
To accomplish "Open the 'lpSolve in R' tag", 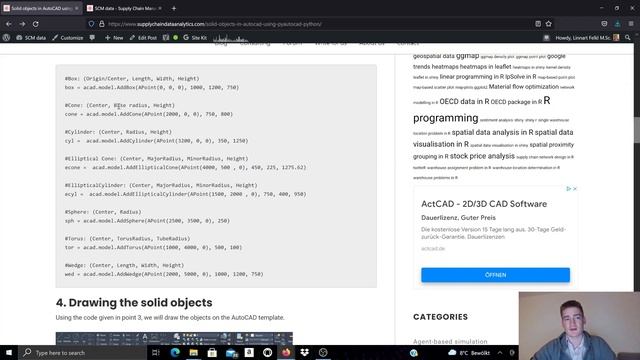I will (521, 77).
